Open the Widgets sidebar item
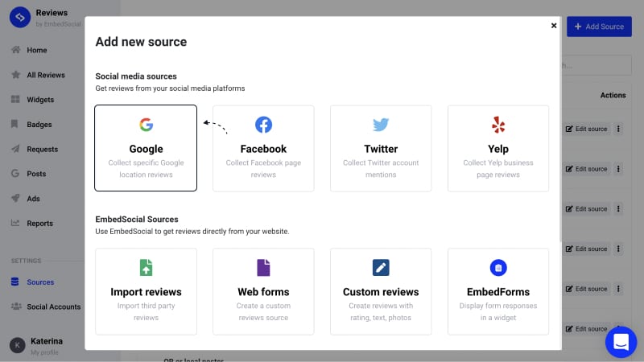 [40, 99]
